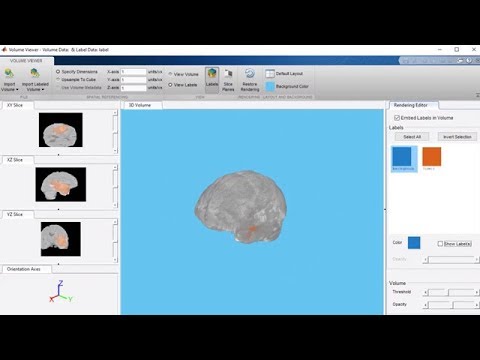Click the Z-axis units input field
The width and height of the screenshot is (480, 360).
[x=133, y=88]
